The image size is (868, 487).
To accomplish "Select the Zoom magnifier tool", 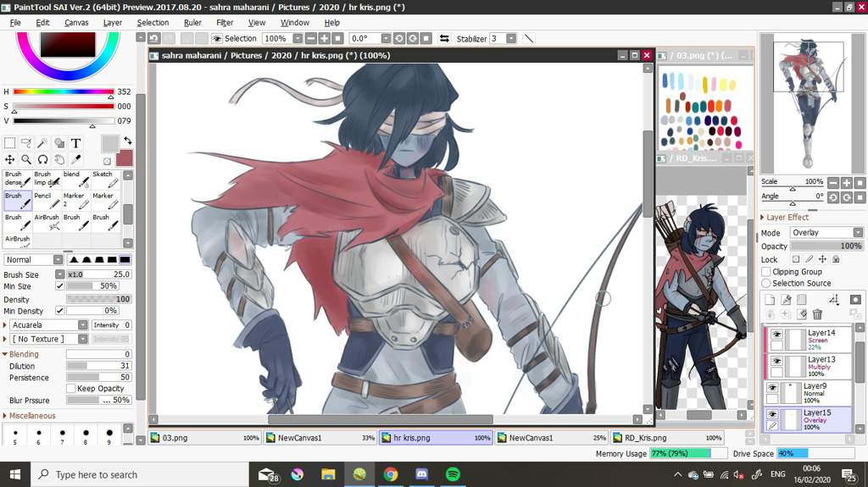I will coord(26,159).
